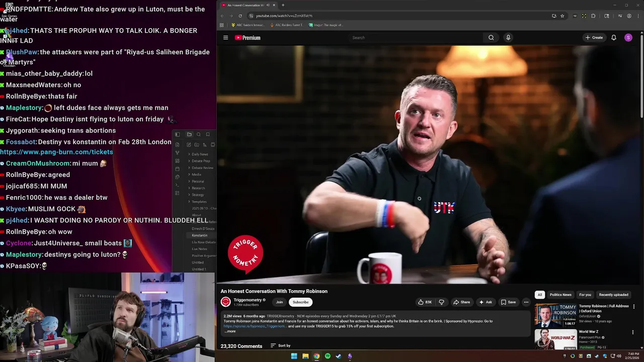
Task: Click the Create button on YouTube
Action: [594, 38]
